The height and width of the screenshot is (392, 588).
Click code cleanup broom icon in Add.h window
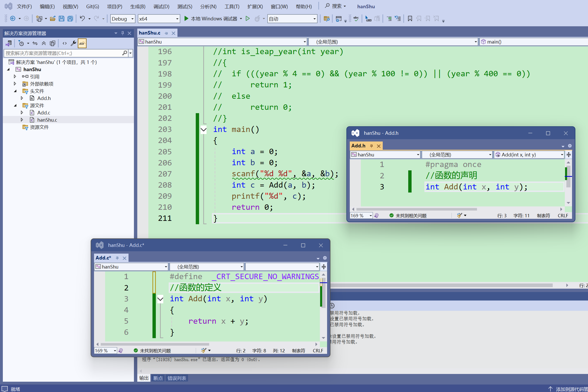click(x=460, y=215)
